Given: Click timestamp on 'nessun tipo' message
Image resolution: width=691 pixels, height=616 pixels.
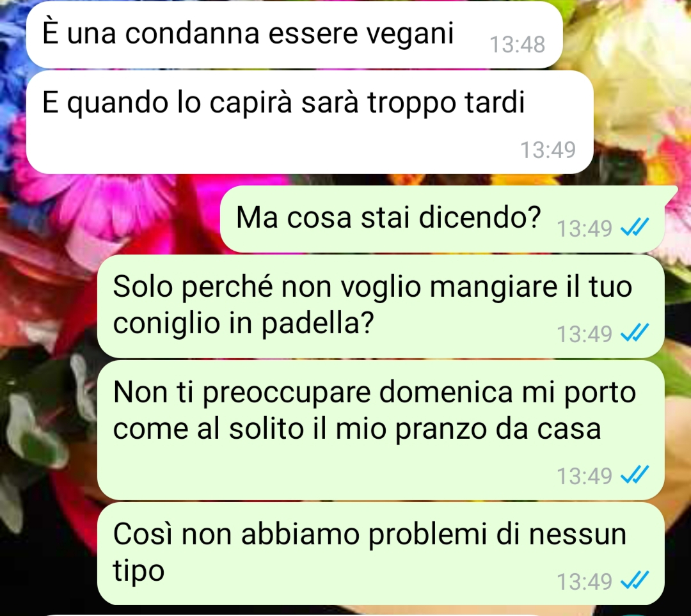Looking at the screenshot, I should pyautogui.click(x=584, y=581).
